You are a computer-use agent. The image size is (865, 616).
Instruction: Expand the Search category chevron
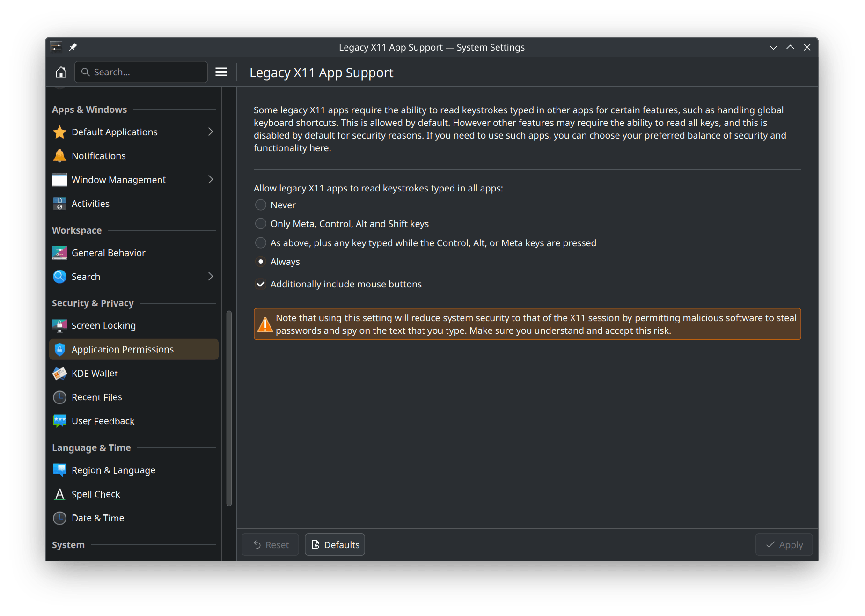[x=211, y=277]
